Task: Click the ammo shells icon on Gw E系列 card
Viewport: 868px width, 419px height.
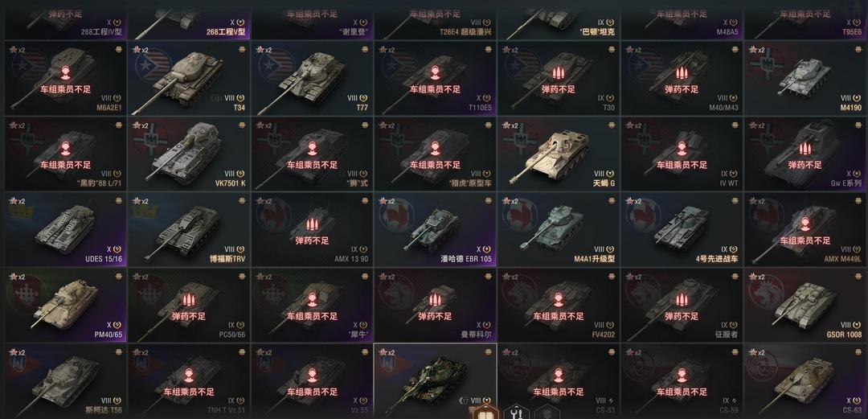Action: click(x=805, y=149)
